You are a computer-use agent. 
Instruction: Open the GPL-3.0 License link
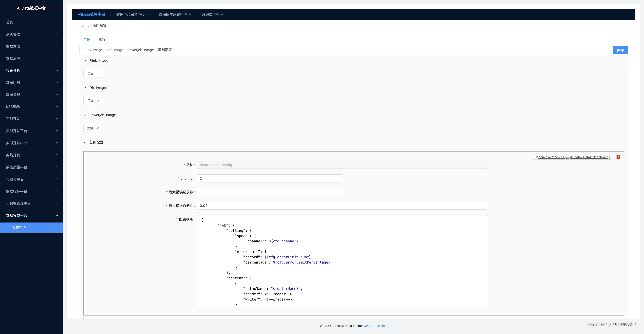[375, 326]
